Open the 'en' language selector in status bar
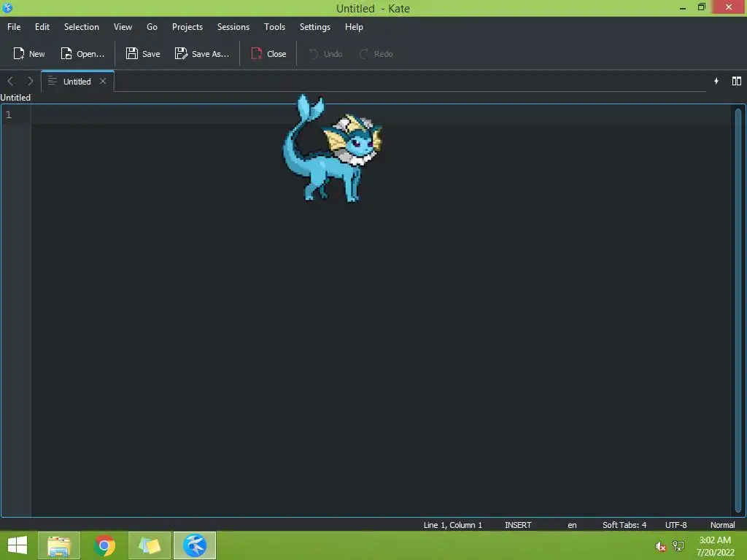Image resolution: width=747 pixels, height=560 pixels. tap(572, 525)
